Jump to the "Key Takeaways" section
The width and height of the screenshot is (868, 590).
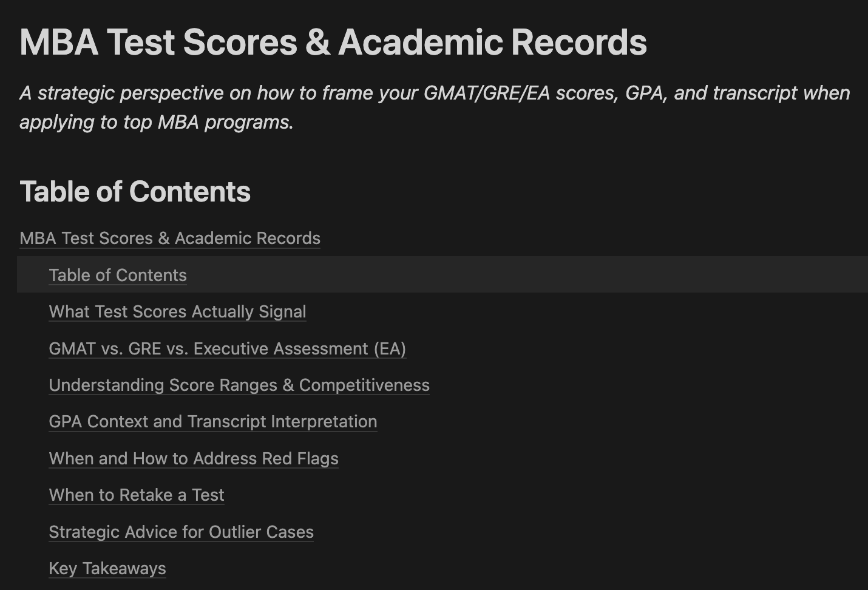[x=107, y=568]
